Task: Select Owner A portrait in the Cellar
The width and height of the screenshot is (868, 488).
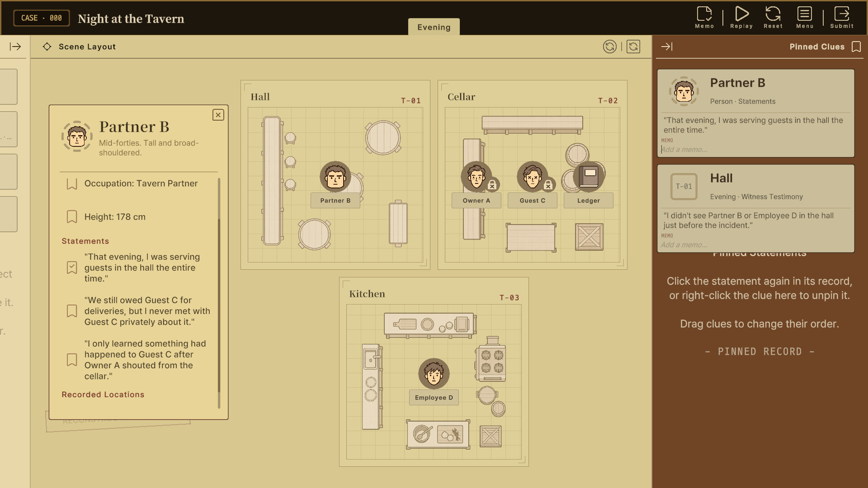Action: [x=476, y=177]
